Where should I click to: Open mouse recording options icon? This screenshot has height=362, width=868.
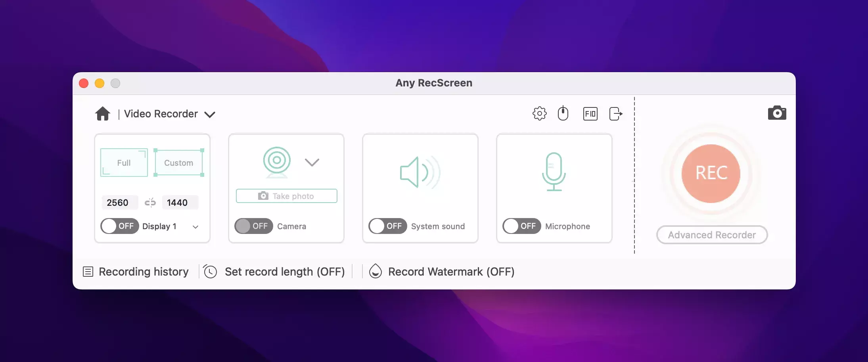coord(563,113)
